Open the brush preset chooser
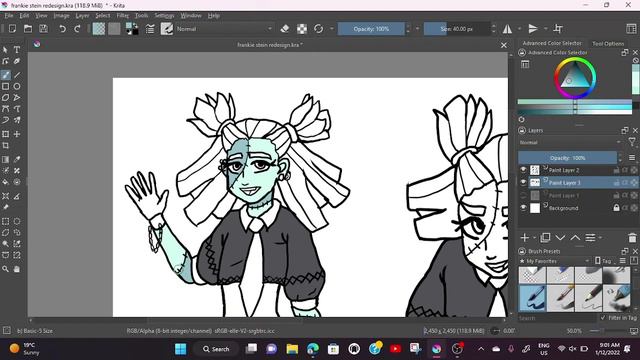 167,29
